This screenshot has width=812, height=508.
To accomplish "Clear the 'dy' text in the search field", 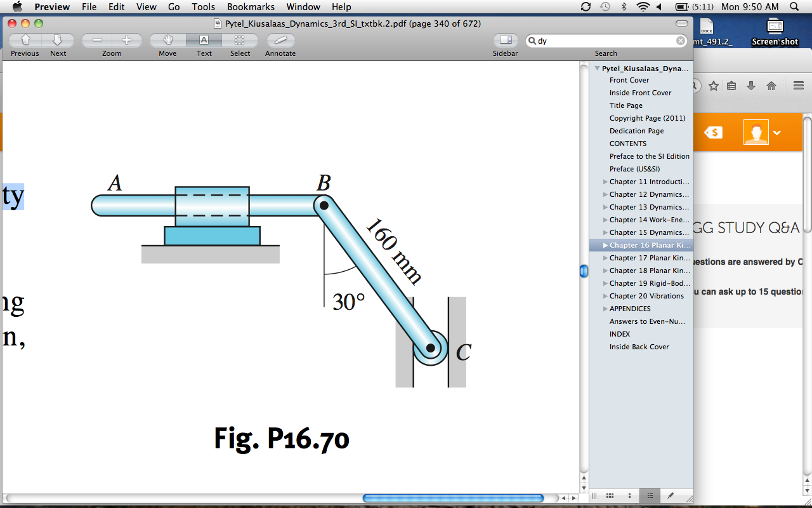I will point(680,39).
